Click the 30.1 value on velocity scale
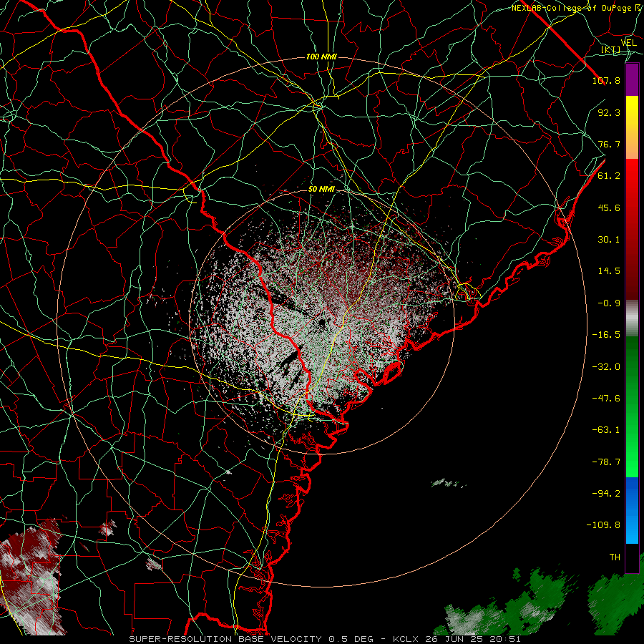The height and width of the screenshot is (644, 644). tap(609, 240)
